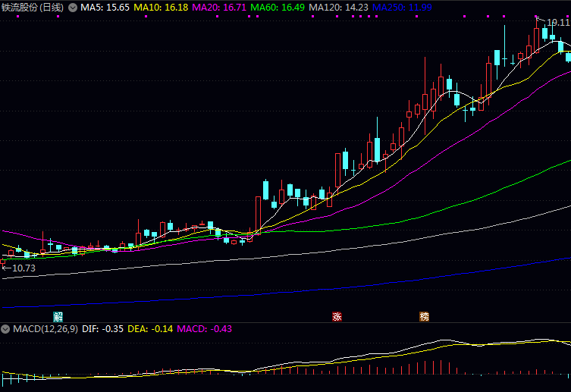Screen dimensions: 571x392
Task: Click the tallest red MACD histogram bar
Action: [441, 367]
